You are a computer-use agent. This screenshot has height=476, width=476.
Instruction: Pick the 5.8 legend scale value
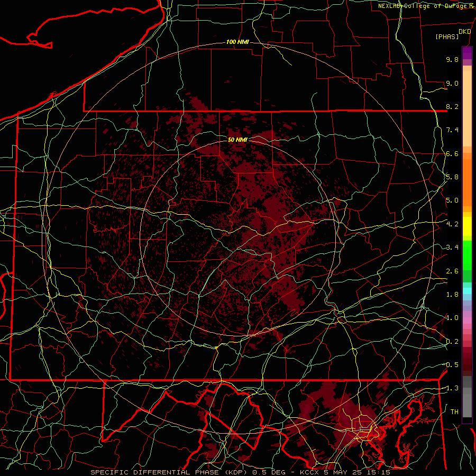tap(452, 177)
